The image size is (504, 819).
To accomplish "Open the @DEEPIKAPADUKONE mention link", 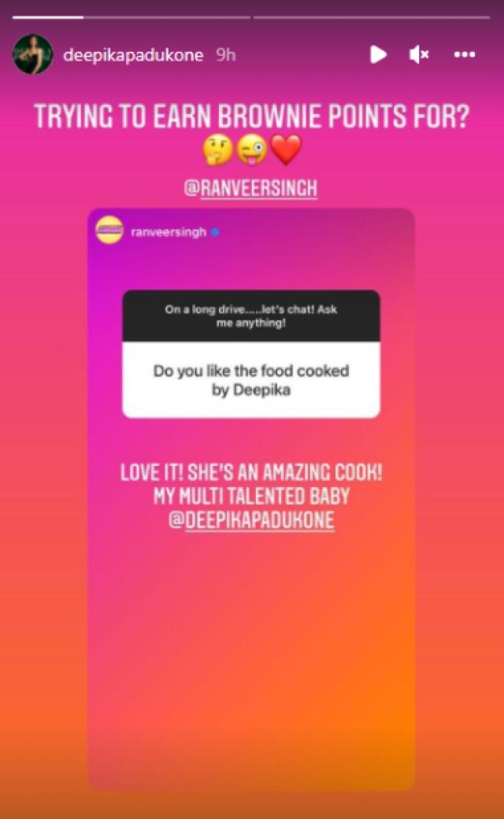I will pos(251,520).
